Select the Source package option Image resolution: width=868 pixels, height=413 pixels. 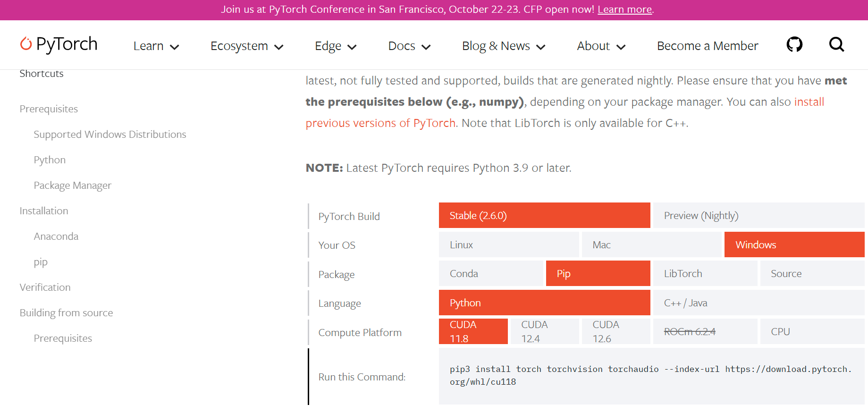pos(812,273)
